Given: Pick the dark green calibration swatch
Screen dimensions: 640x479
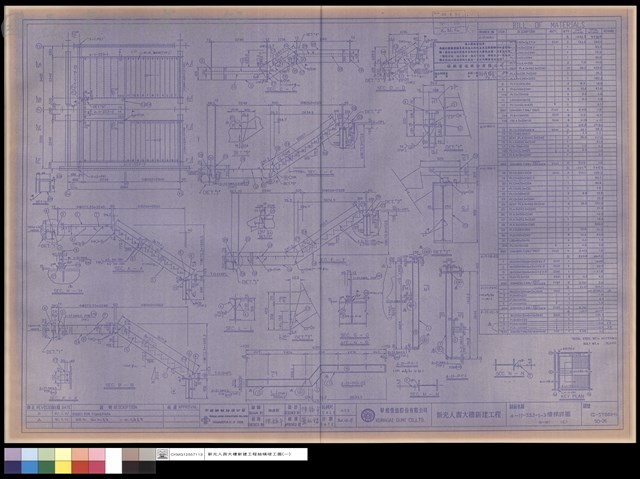Looking at the screenshot, I should click(47, 468).
